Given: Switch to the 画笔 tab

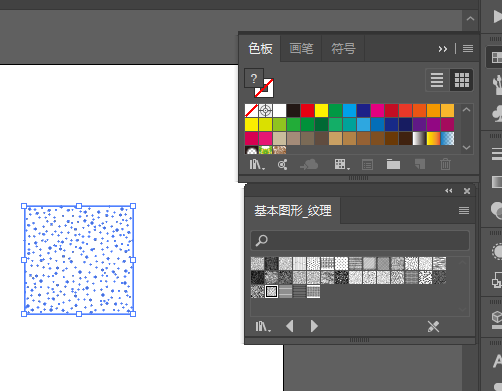Looking at the screenshot, I should tap(301, 49).
